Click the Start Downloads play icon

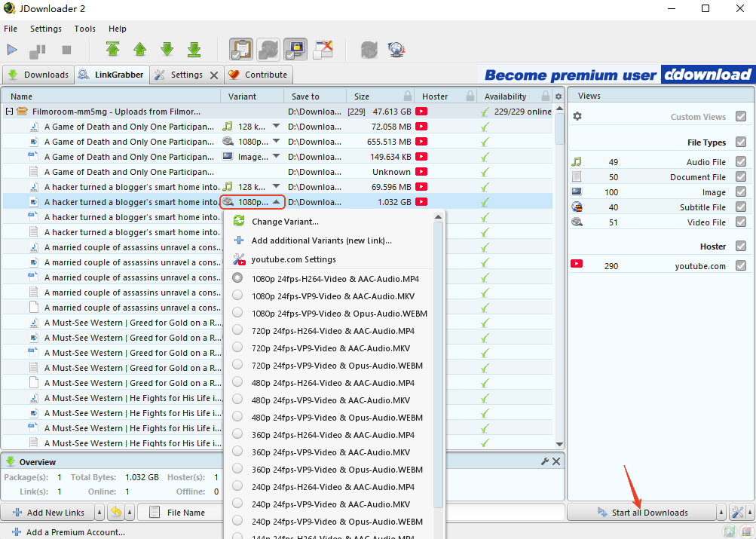(x=12, y=50)
